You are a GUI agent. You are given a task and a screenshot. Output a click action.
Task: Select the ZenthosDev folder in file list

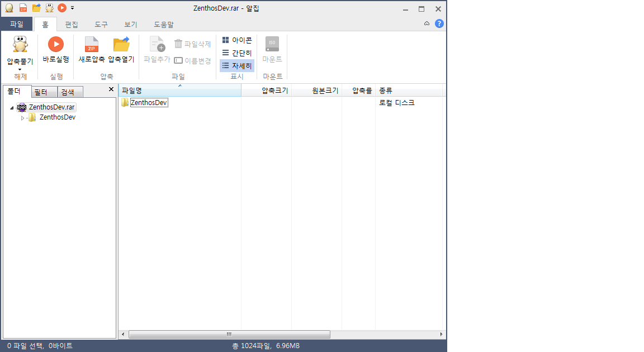tap(149, 103)
